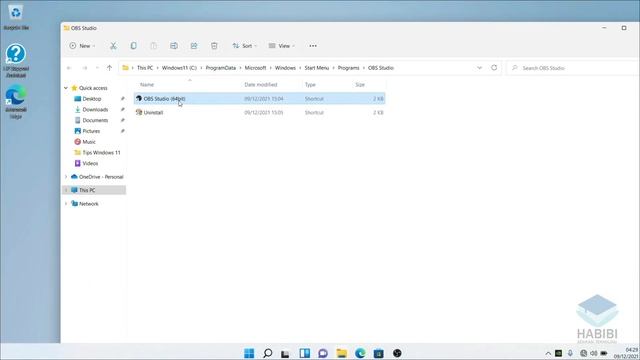Open the recent locations dropdown arrow

click(97, 68)
